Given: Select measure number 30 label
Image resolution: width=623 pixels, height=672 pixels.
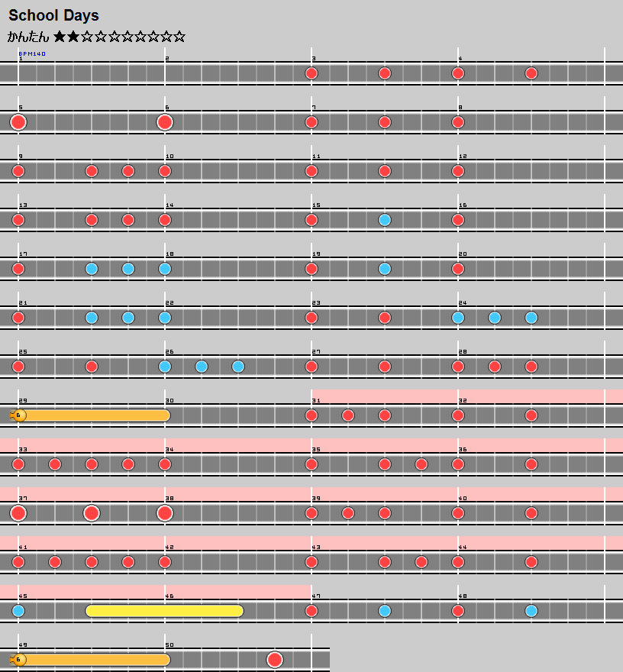Looking at the screenshot, I should point(169,401).
